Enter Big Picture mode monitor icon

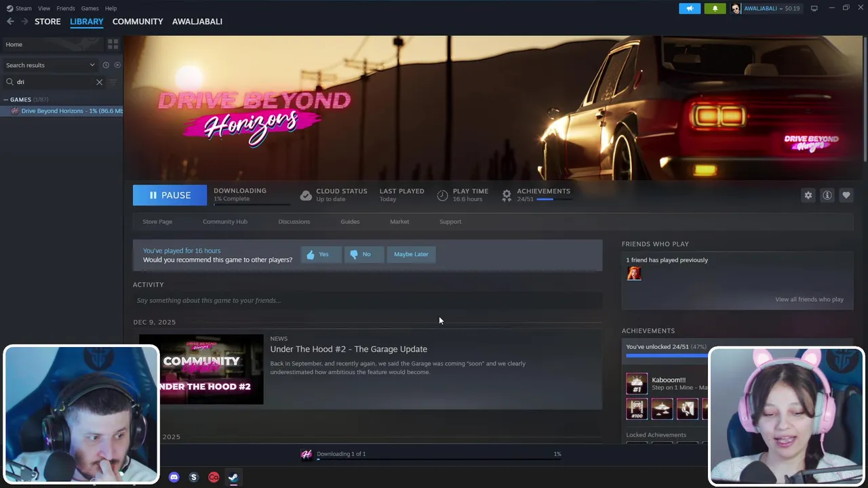(814, 8)
